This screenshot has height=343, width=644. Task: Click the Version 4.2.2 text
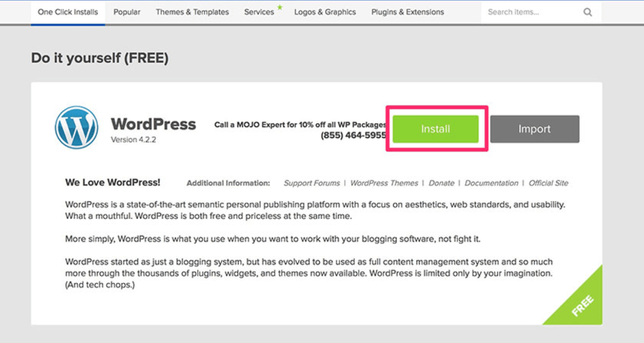click(x=134, y=140)
